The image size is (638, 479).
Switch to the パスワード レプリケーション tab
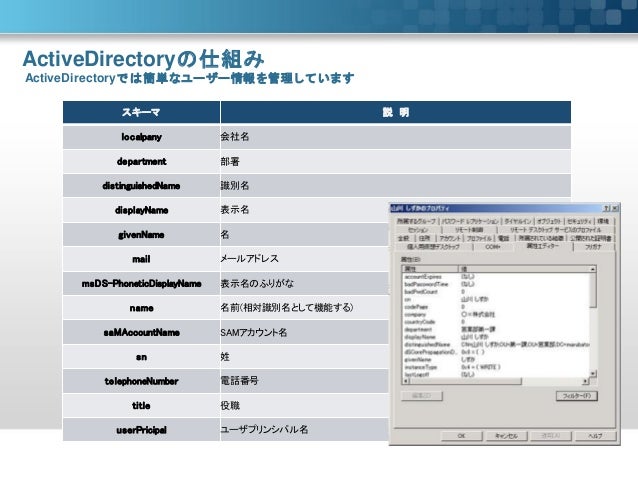click(470, 221)
